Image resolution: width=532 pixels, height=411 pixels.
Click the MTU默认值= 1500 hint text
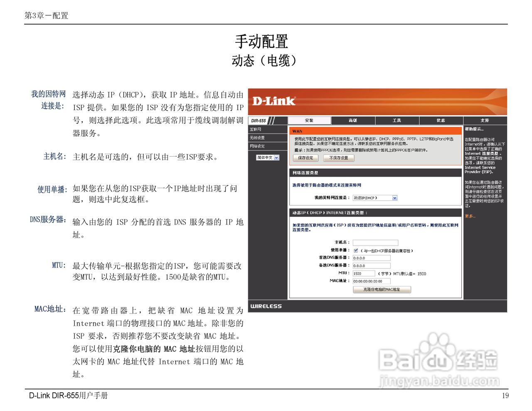tap(409, 274)
